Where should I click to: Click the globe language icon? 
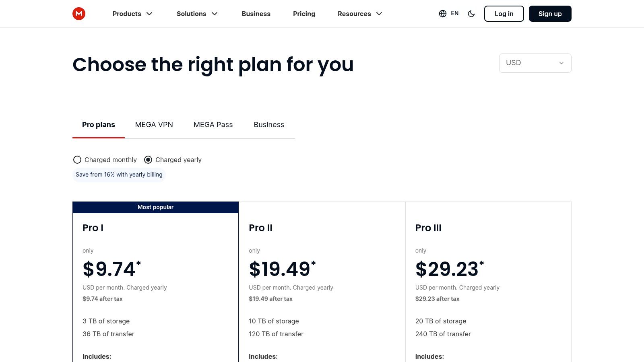[x=443, y=14]
